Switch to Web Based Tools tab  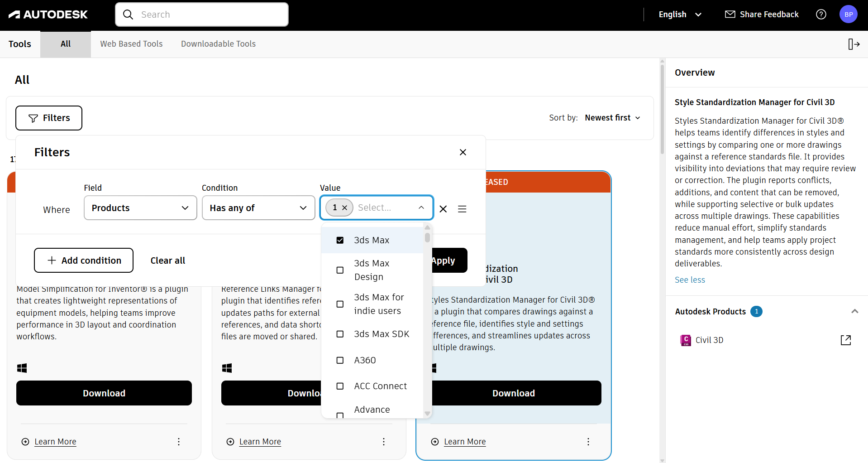click(131, 44)
